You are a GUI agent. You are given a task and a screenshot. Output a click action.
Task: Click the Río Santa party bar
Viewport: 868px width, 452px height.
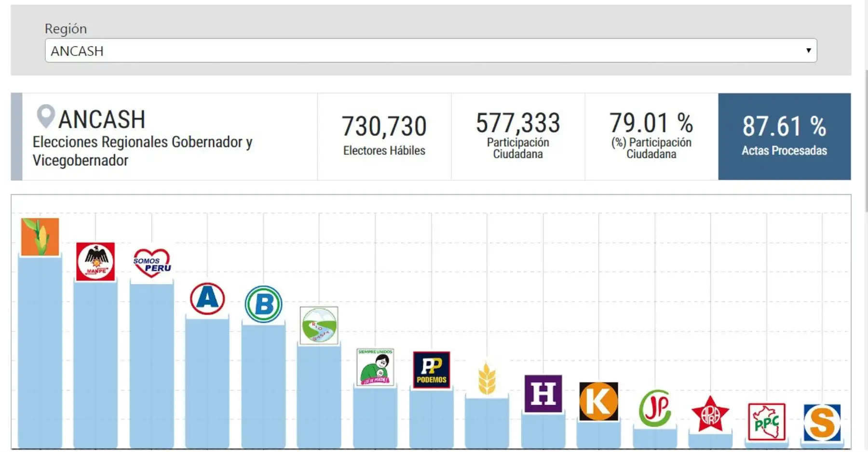[319, 398]
